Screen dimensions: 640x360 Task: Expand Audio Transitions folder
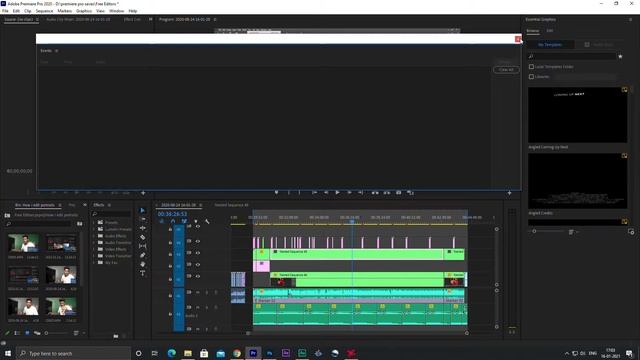coord(94,242)
